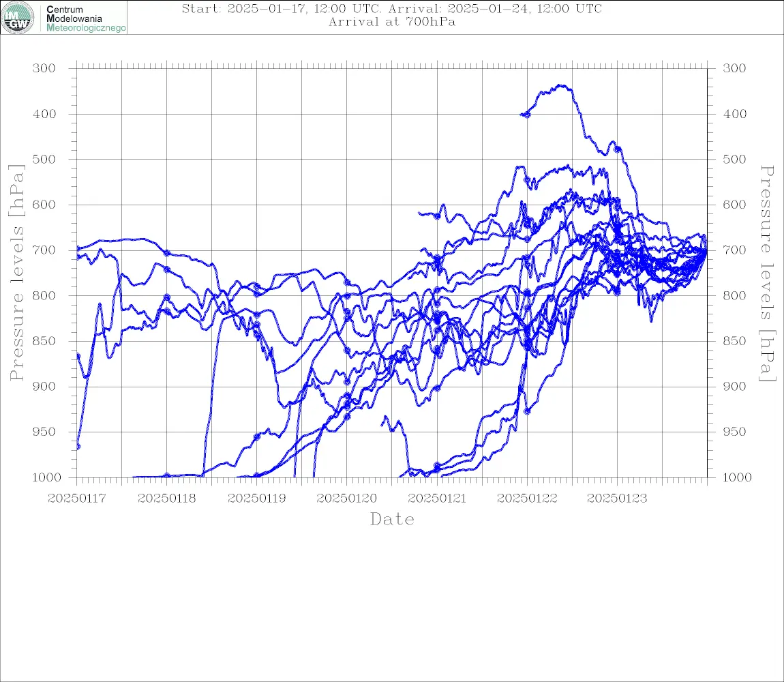Click the x-axis date label 20250123
The image size is (784, 682).
click(x=617, y=499)
